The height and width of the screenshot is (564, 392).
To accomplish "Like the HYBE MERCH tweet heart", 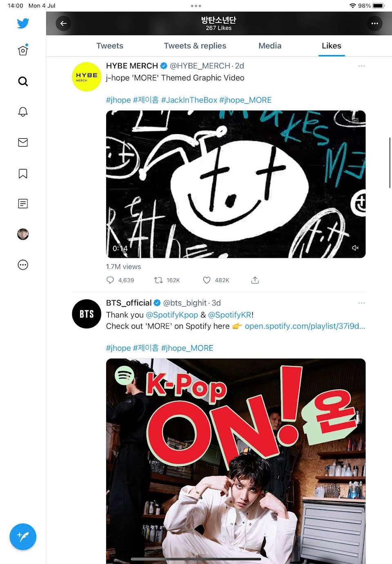I will pyautogui.click(x=207, y=280).
